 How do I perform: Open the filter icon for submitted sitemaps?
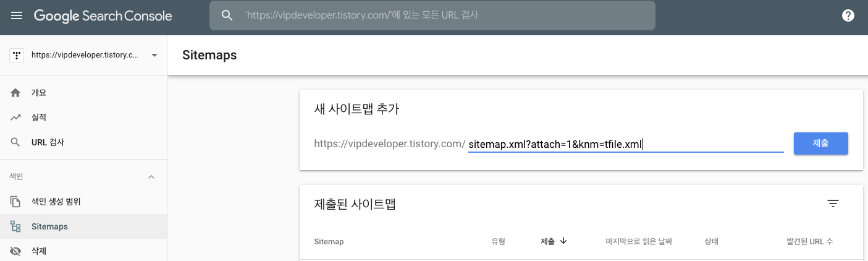833,203
